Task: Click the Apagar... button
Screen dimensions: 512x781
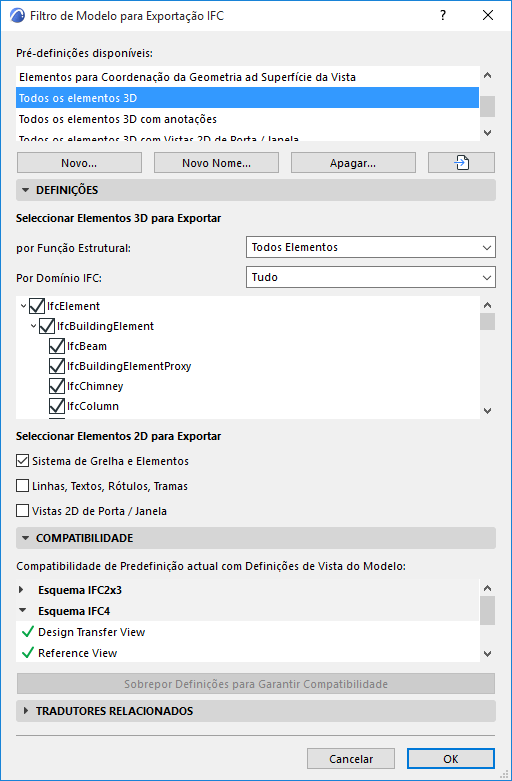Action: click(353, 163)
